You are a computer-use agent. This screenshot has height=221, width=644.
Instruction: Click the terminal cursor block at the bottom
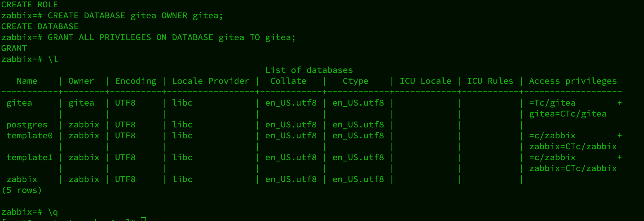[144, 219]
